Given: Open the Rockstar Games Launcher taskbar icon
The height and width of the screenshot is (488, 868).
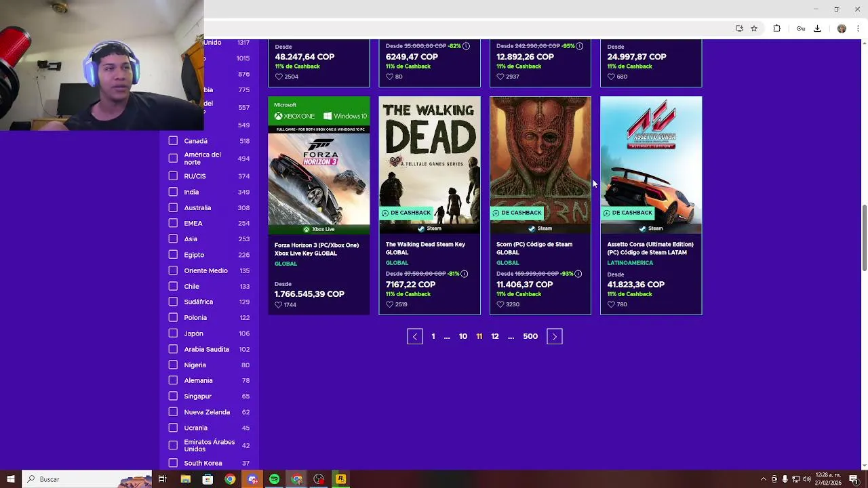Looking at the screenshot, I should pos(340,479).
